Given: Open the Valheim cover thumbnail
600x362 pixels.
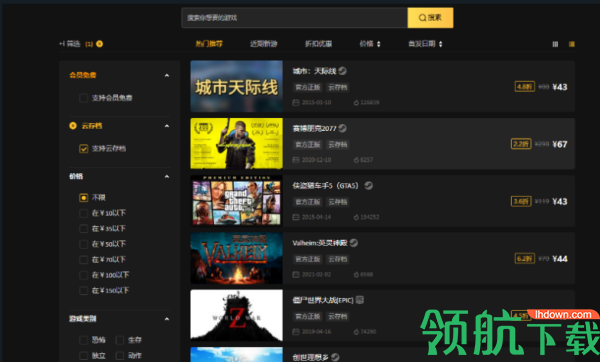Looking at the screenshot, I should [x=236, y=258].
